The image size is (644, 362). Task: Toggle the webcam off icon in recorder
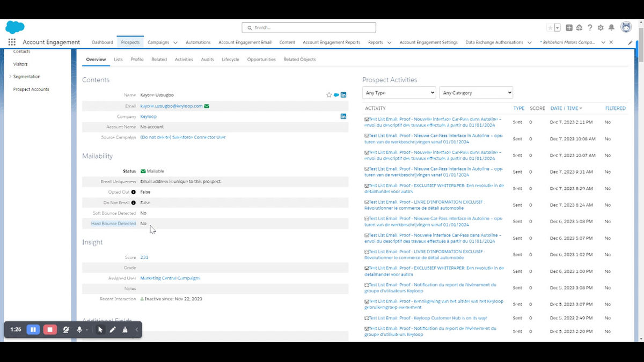pos(66,329)
